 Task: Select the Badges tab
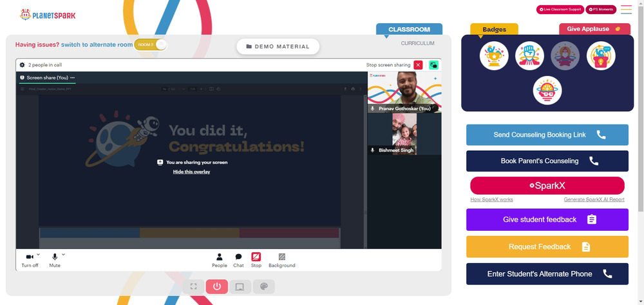pyautogui.click(x=494, y=29)
